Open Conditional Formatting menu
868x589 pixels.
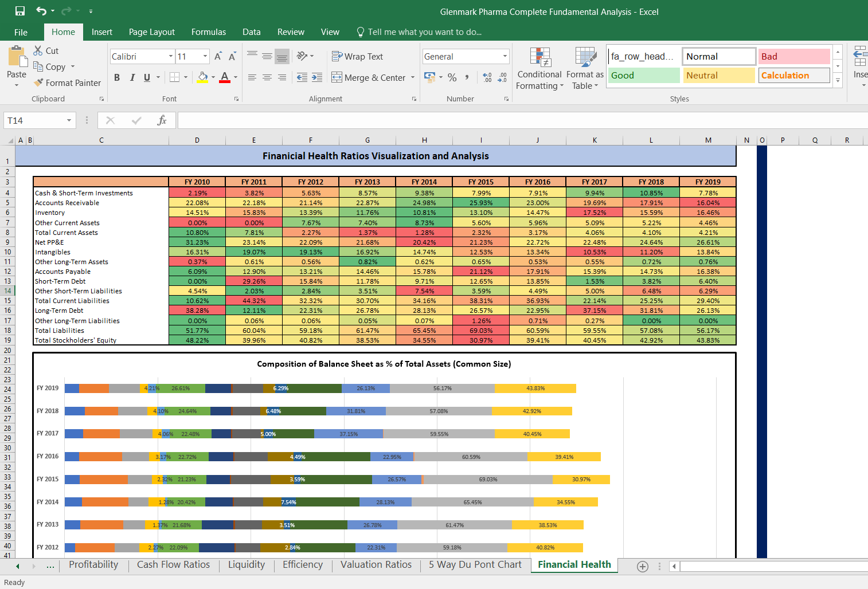[539, 69]
